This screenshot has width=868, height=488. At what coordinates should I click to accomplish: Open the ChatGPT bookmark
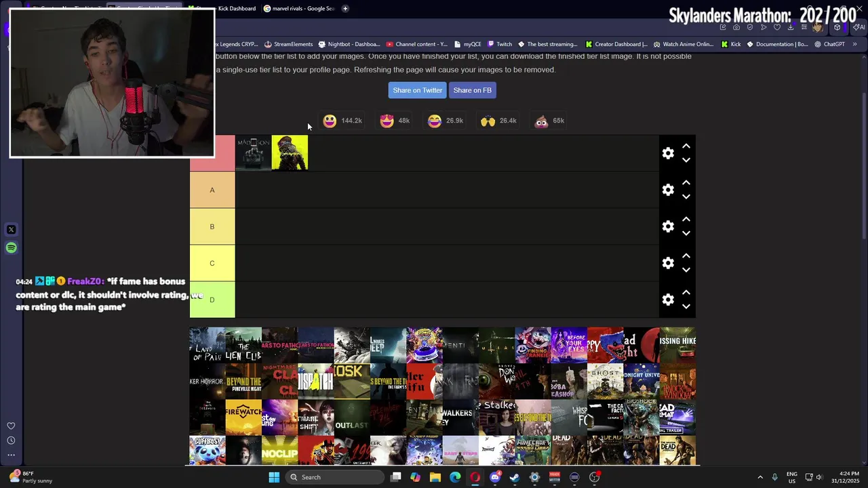click(829, 44)
